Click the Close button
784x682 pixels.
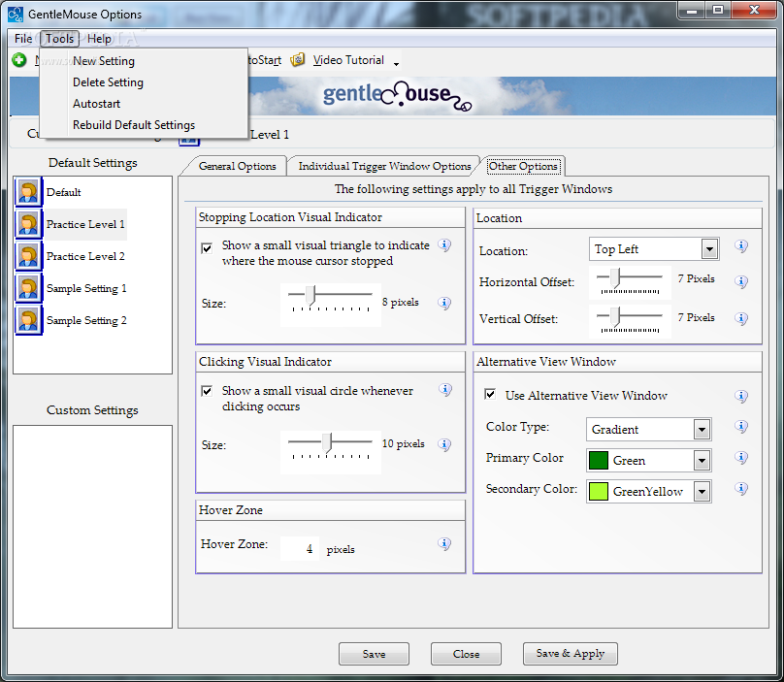pyautogui.click(x=466, y=654)
